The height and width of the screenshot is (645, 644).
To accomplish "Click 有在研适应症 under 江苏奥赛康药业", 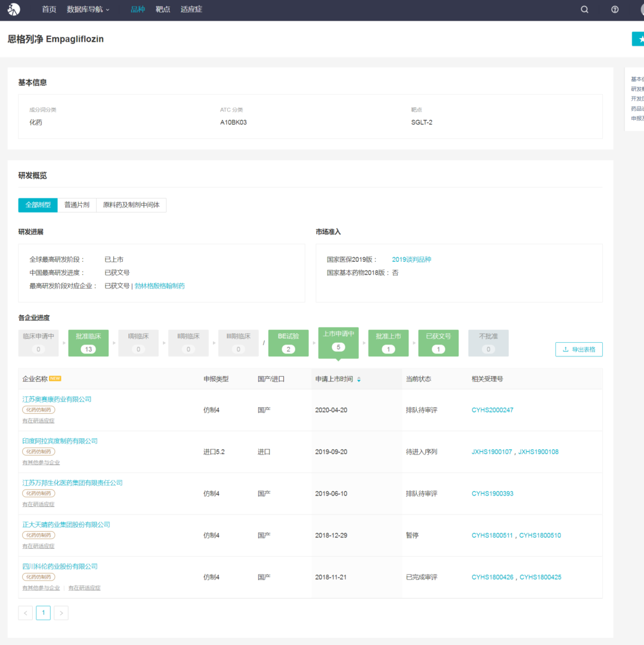I will (x=38, y=421).
